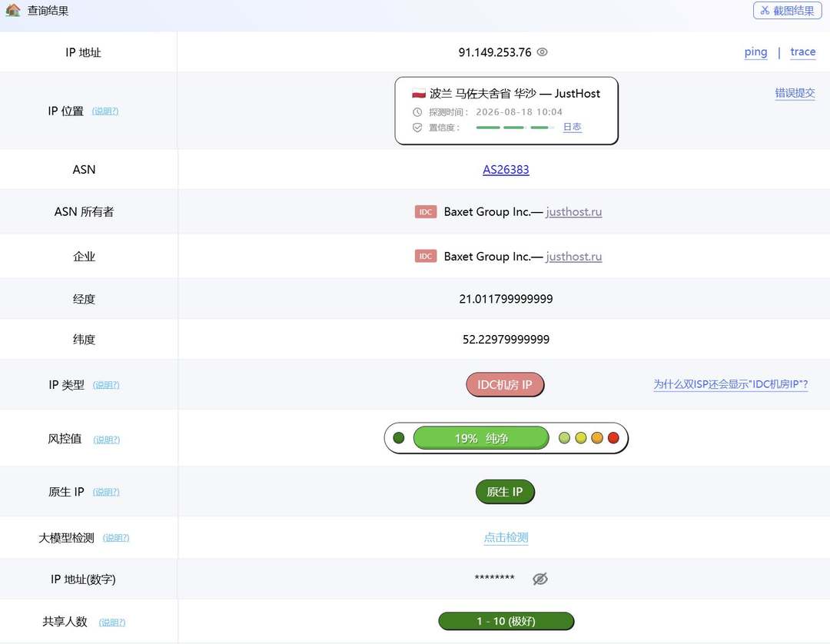830x644 pixels.
Task: Click the IDC badge in ASN 所有者 row
Action: [426, 211]
